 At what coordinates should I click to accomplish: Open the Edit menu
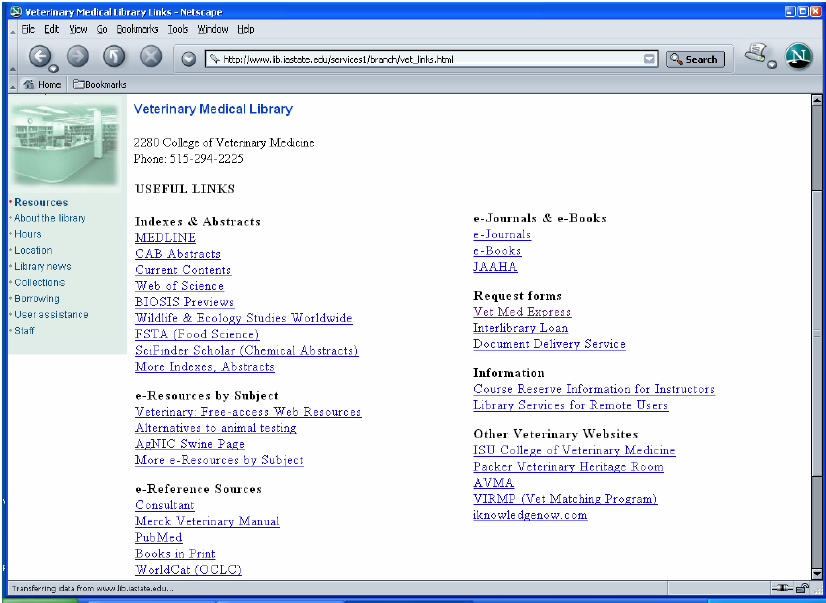click(52, 29)
